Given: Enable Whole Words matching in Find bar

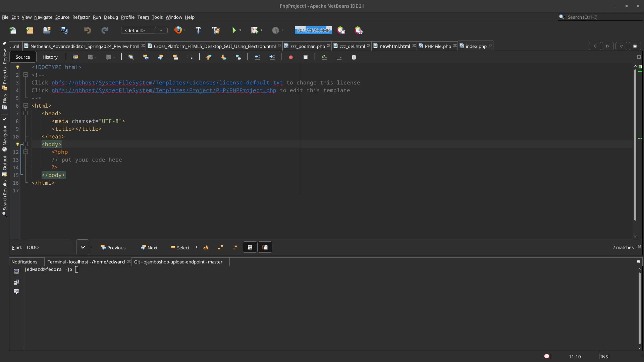Looking at the screenshot, I should [221, 247].
